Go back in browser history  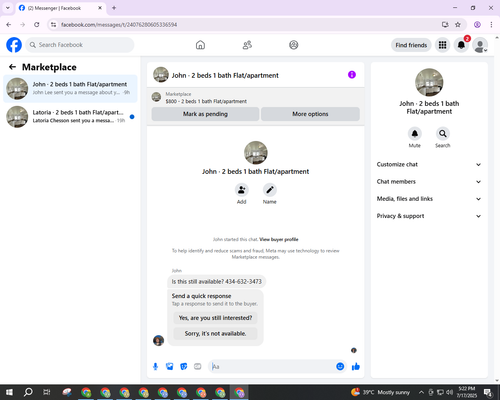pyautogui.click(x=9, y=25)
